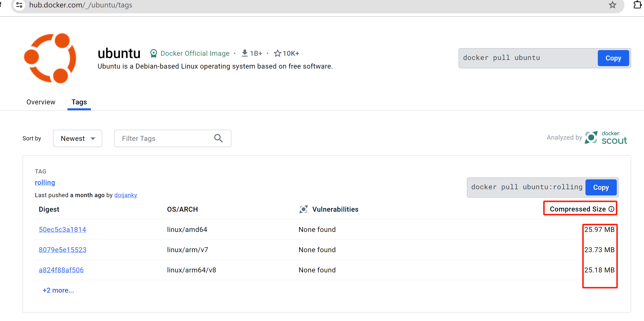Click the 10K+ star rating icon
644x321 pixels.
[x=277, y=53]
